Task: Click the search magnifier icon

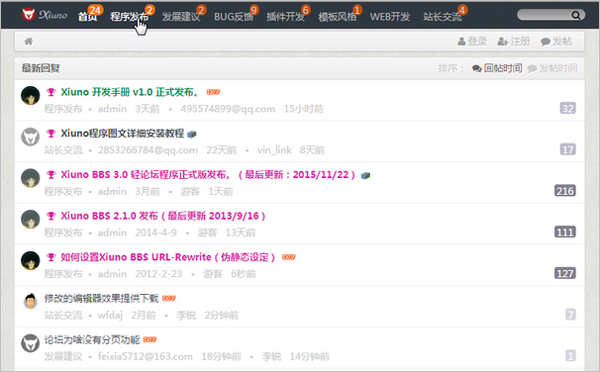Action: tap(576, 15)
